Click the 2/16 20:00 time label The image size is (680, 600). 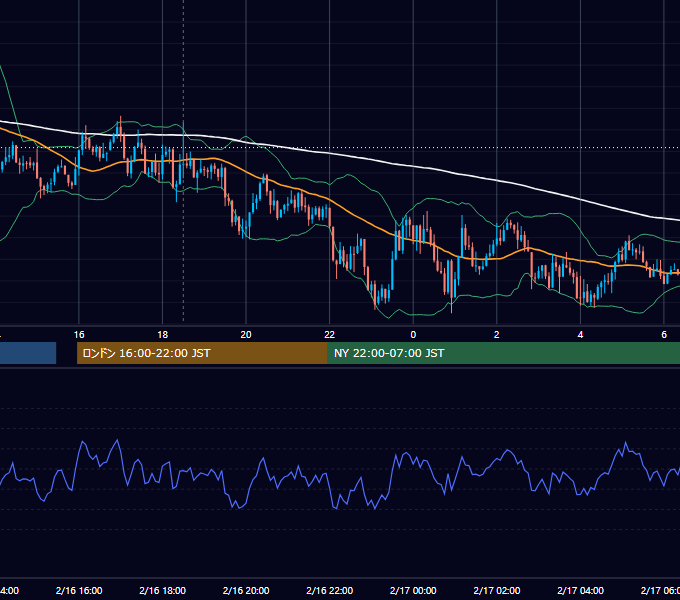pyautogui.click(x=246, y=590)
